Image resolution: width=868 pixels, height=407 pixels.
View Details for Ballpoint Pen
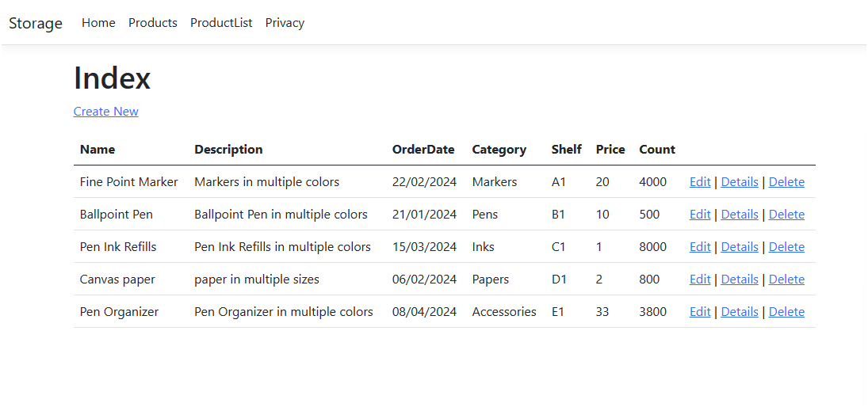coord(739,215)
